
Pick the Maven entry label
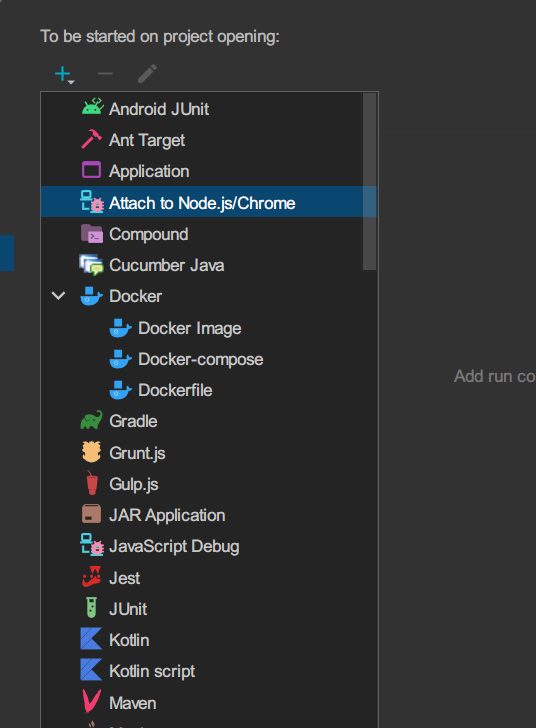pos(132,703)
